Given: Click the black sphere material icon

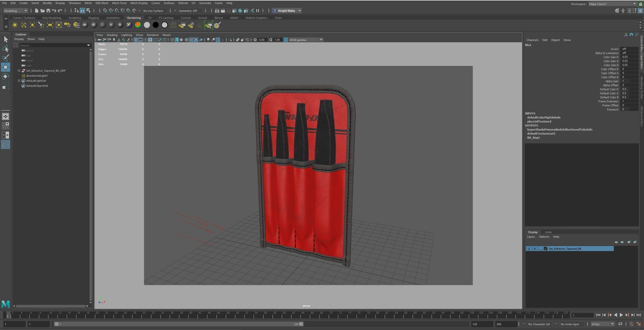Looking at the screenshot, I should (x=156, y=25).
